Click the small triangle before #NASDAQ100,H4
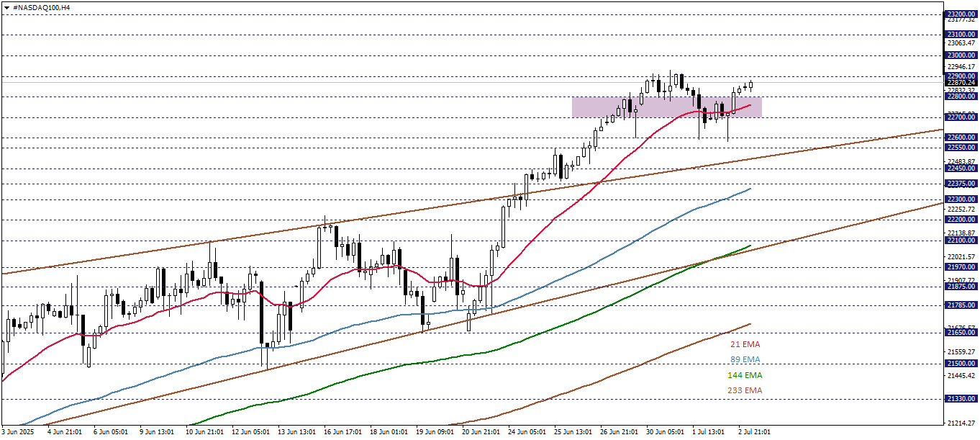Image resolution: width=980 pixels, height=440 pixels. click(x=6, y=6)
